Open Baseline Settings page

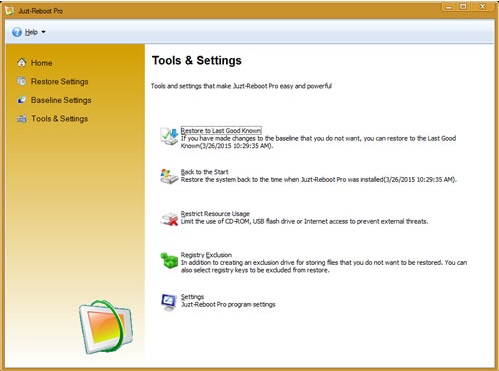[x=61, y=100]
